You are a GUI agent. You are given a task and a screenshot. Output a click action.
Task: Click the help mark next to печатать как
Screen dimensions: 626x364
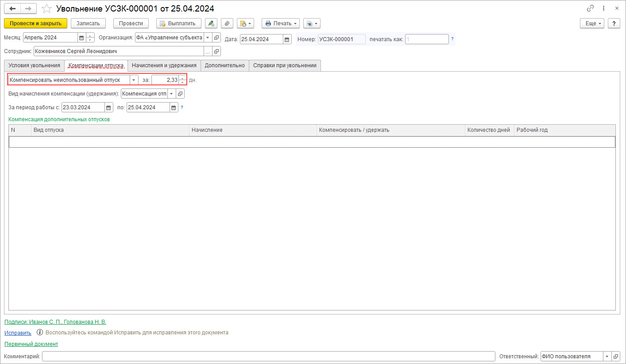coord(452,39)
